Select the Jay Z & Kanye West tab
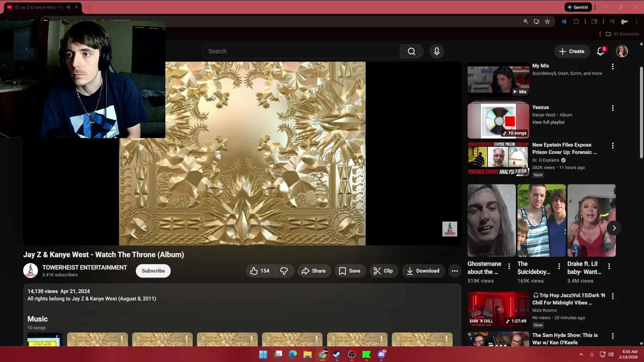This screenshot has width=644, height=362. [43, 7]
